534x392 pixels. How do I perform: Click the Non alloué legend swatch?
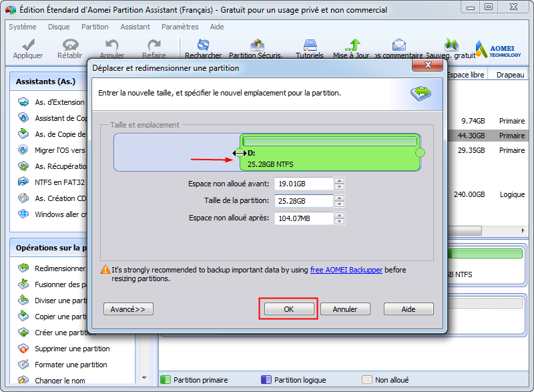pyautogui.click(x=366, y=380)
